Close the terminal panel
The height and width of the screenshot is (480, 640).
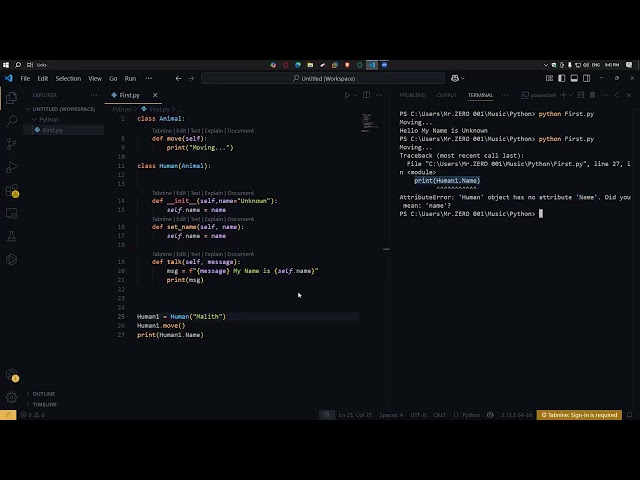point(629,95)
